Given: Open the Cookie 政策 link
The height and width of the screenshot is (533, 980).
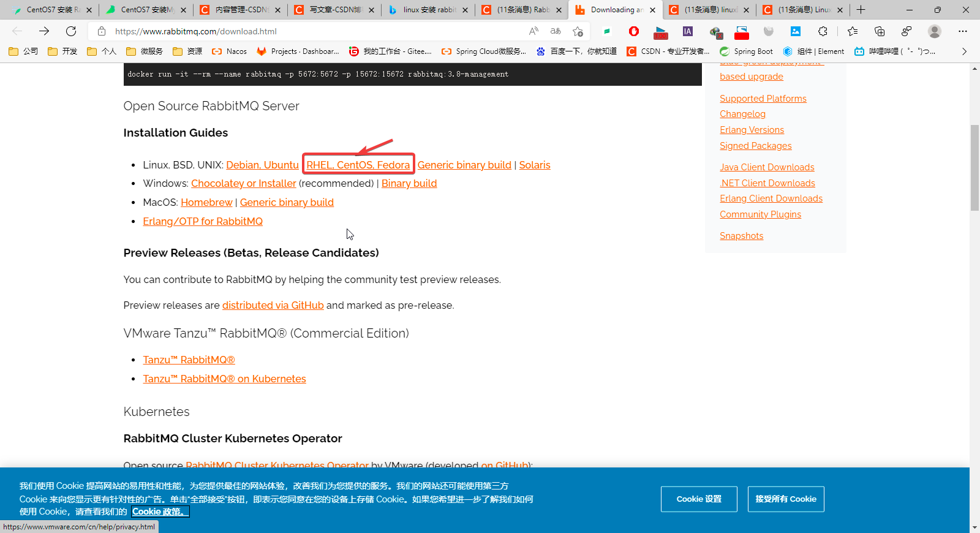Looking at the screenshot, I should pyautogui.click(x=160, y=512).
